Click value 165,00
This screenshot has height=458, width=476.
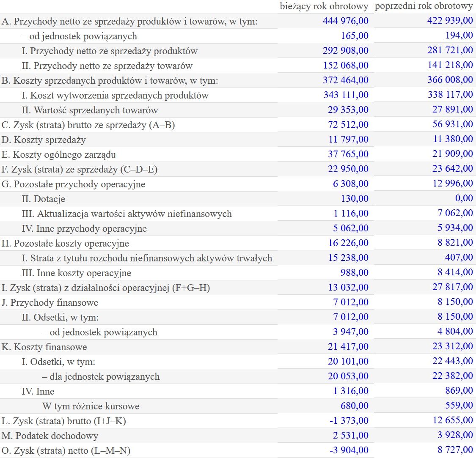[355, 36]
